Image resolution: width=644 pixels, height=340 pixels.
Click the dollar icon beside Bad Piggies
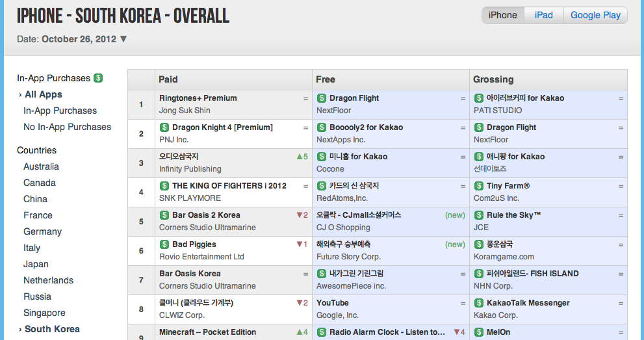(x=164, y=244)
